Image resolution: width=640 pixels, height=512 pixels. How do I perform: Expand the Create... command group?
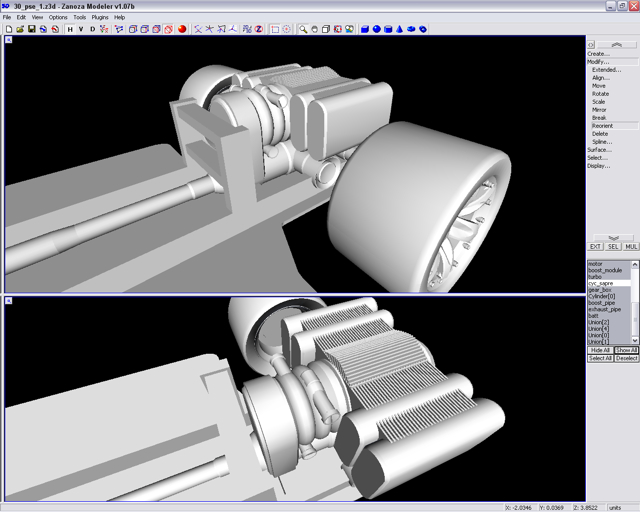pos(597,54)
